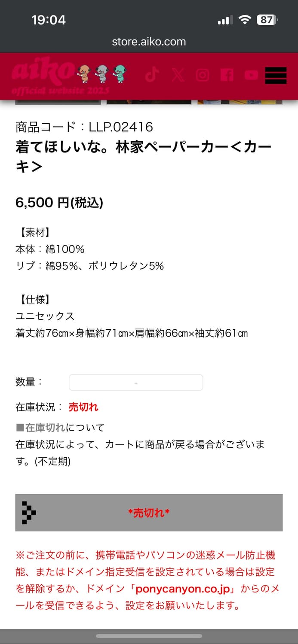Open the X social icon in the header

point(178,75)
